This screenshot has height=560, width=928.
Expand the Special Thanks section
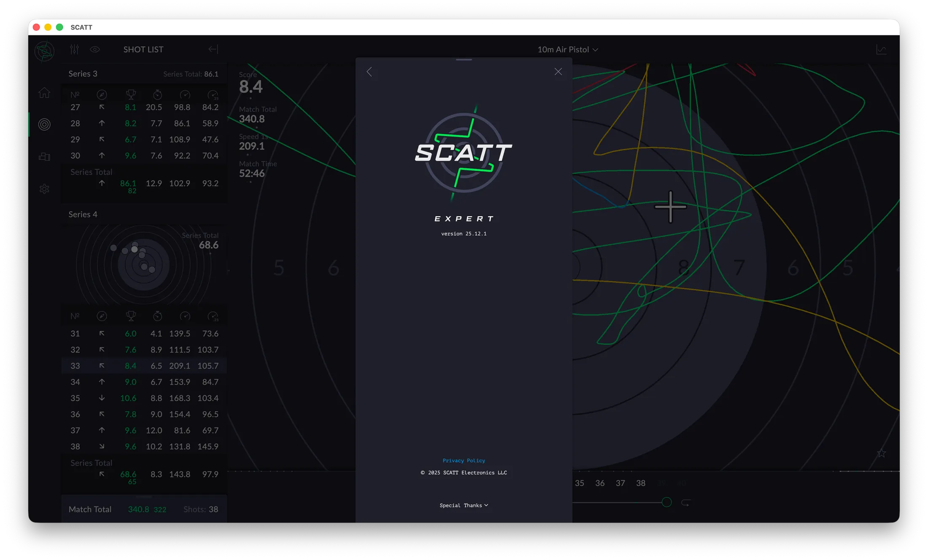[x=464, y=505]
